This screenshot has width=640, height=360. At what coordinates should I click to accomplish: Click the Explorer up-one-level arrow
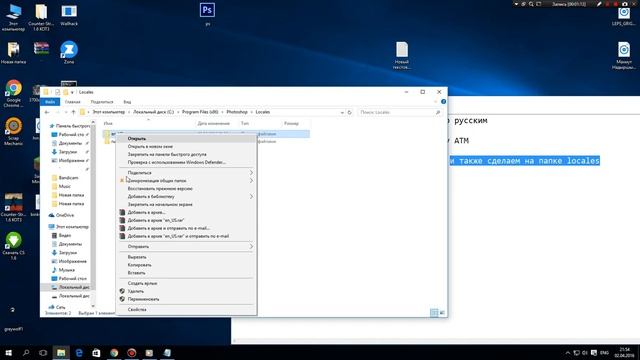tap(73, 112)
